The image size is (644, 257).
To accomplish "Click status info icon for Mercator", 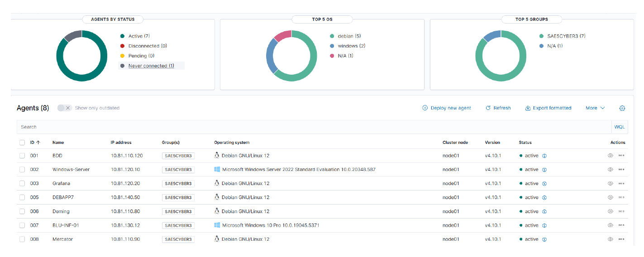I will point(544,239).
